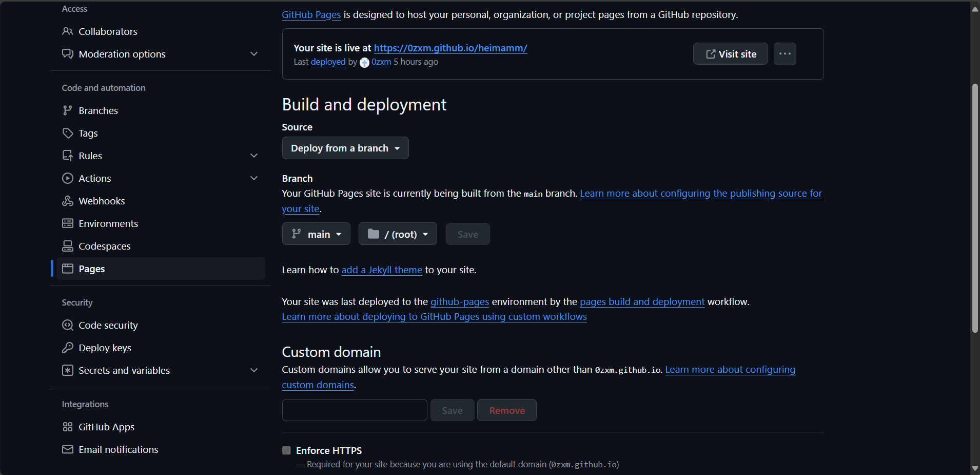Click the Visit site button
Image resolution: width=980 pixels, height=475 pixels.
click(x=730, y=54)
